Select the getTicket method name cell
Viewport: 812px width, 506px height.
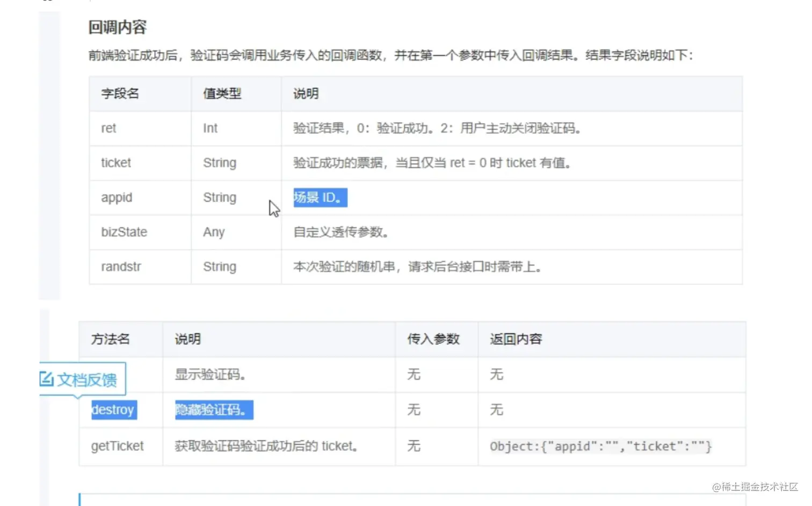[118, 446]
